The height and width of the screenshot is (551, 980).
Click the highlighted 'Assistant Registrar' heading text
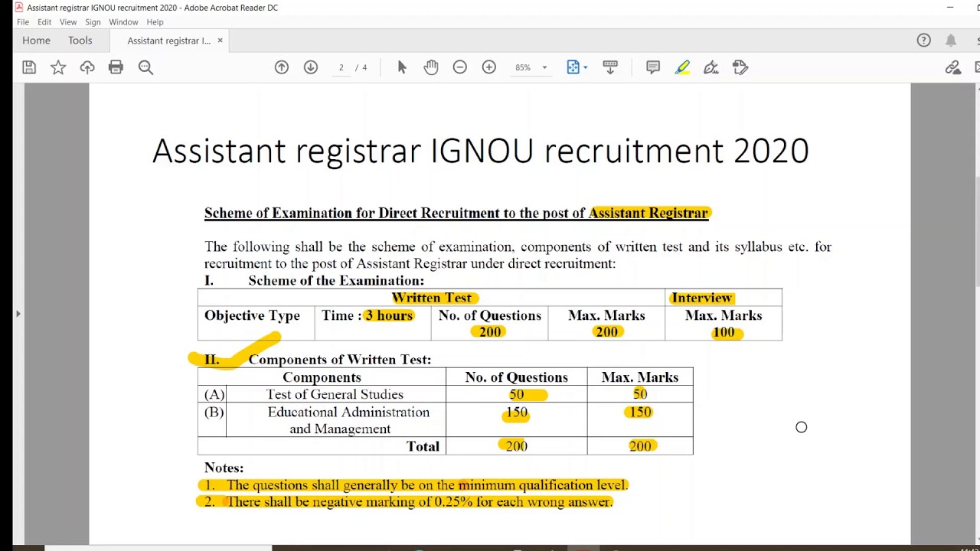point(648,213)
